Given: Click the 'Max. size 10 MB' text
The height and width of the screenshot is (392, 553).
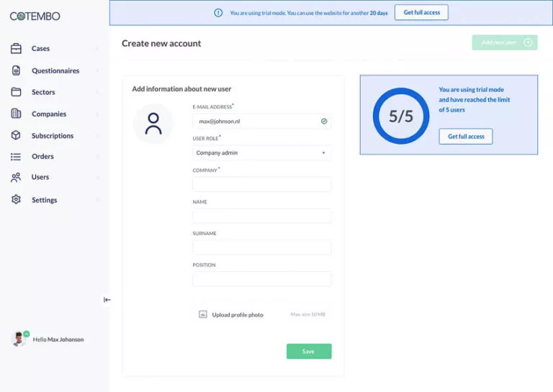Looking at the screenshot, I should click(x=308, y=314).
